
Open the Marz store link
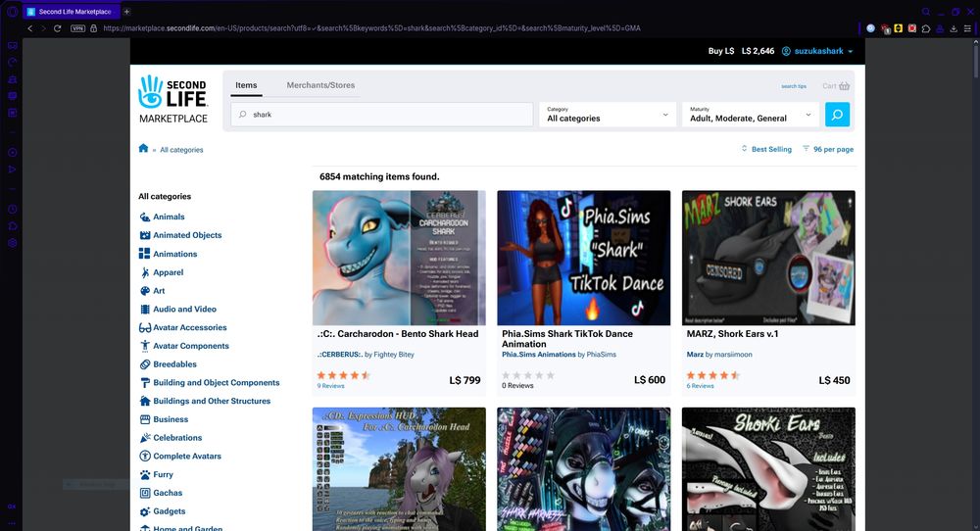[695, 355]
